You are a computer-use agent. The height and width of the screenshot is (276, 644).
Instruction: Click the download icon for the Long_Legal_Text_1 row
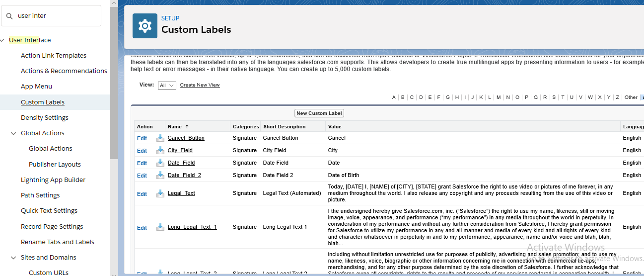click(x=160, y=227)
